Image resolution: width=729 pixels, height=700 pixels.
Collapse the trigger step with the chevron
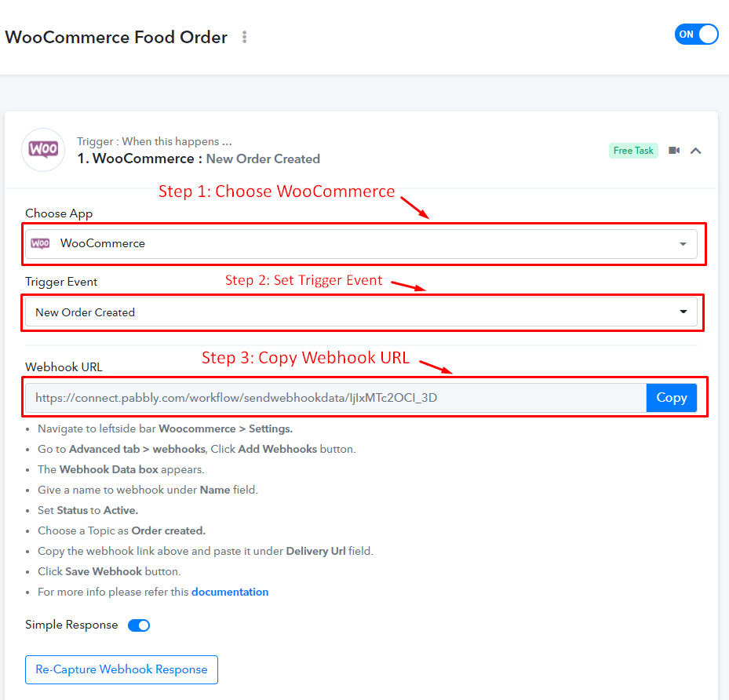click(x=695, y=151)
